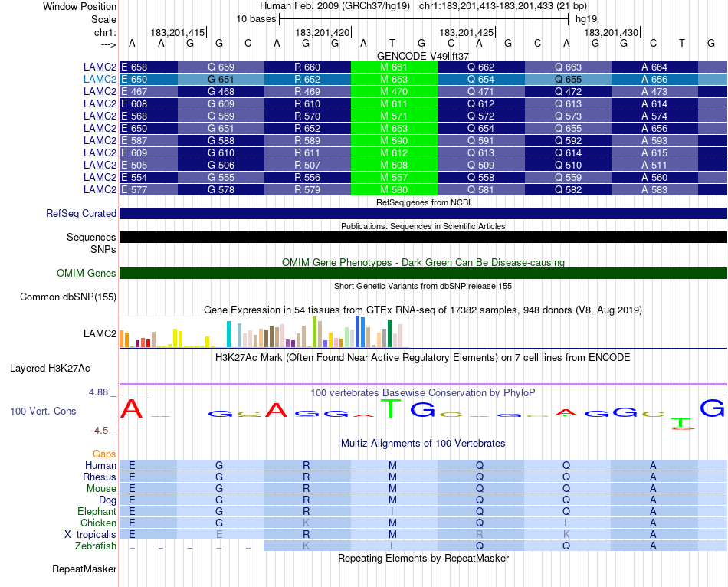Click the E 658 LAMC2 transcript row
This screenshot has height=587, width=728.
pos(423,67)
